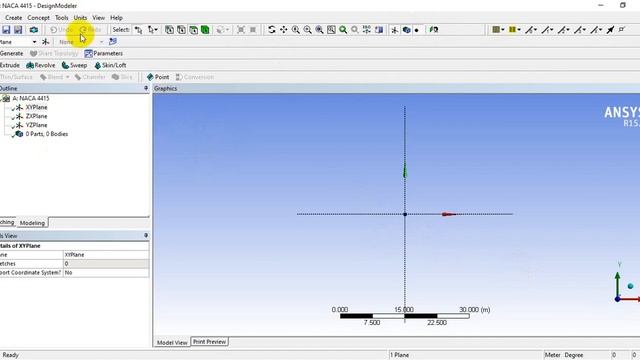Click the Generate button

point(11,53)
